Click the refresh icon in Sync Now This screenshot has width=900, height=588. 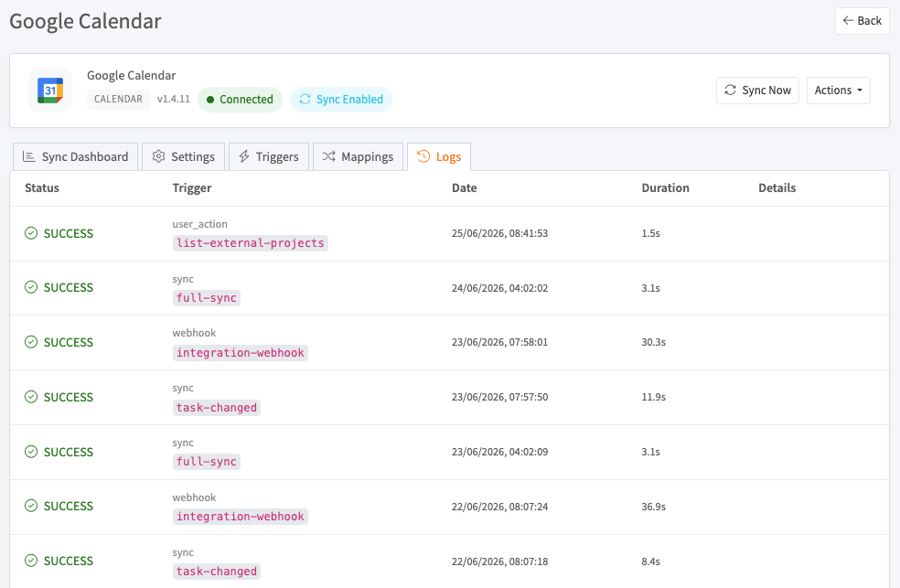click(730, 90)
